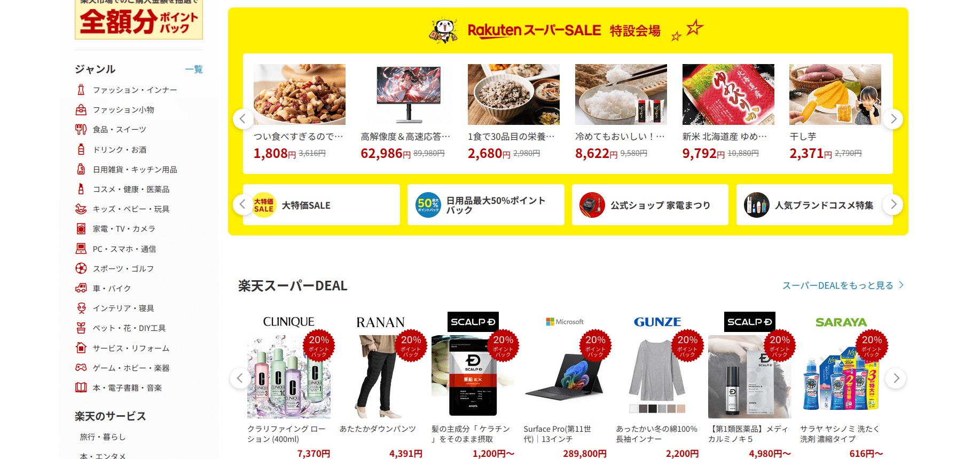Screen dimensions: 980x459
Task: Show next sale products with right arrow
Action: click(893, 119)
